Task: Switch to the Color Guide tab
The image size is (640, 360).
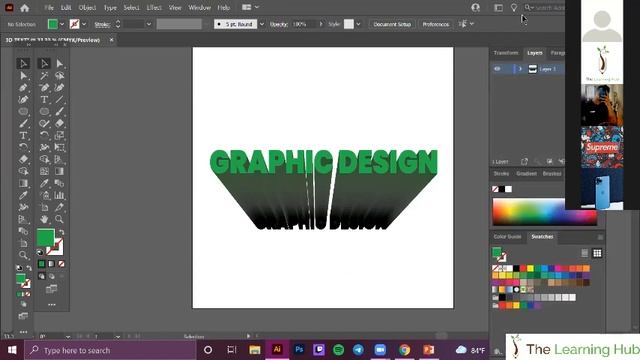Action: 507,237
